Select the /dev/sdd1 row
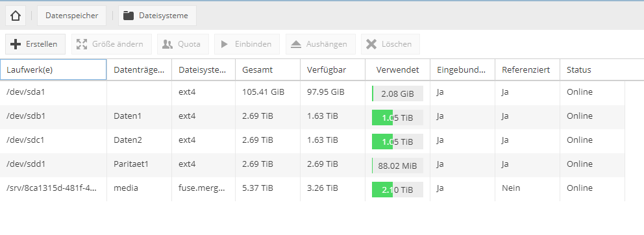 point(312,165)
